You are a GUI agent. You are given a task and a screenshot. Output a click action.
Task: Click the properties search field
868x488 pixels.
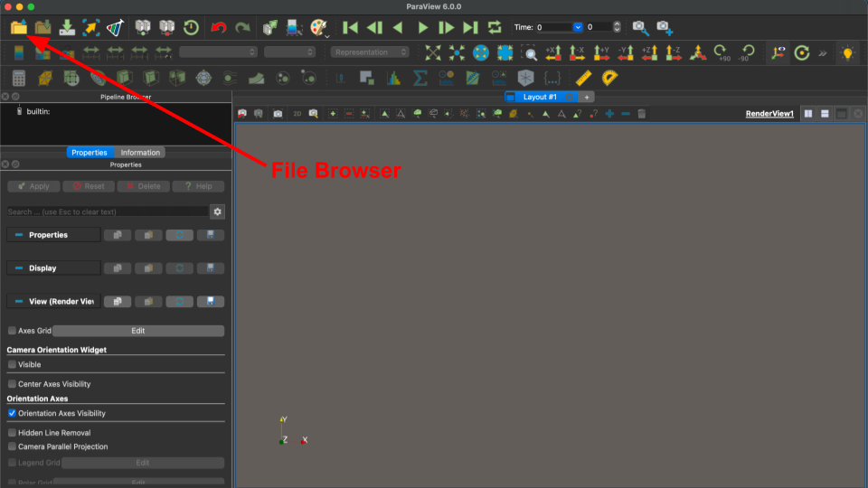click(108, 211)
